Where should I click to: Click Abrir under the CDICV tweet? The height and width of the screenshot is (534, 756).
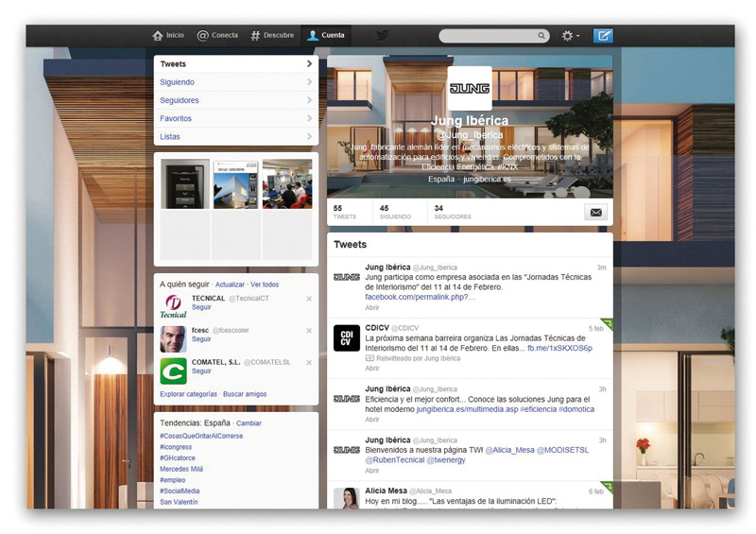[x=371, y=368]
